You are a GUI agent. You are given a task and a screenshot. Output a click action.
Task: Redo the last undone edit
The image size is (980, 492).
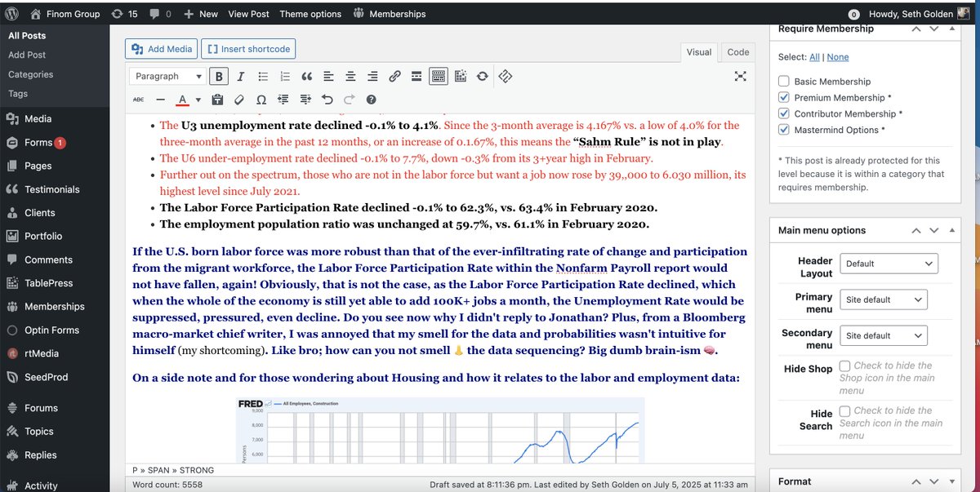click(350, 100)
